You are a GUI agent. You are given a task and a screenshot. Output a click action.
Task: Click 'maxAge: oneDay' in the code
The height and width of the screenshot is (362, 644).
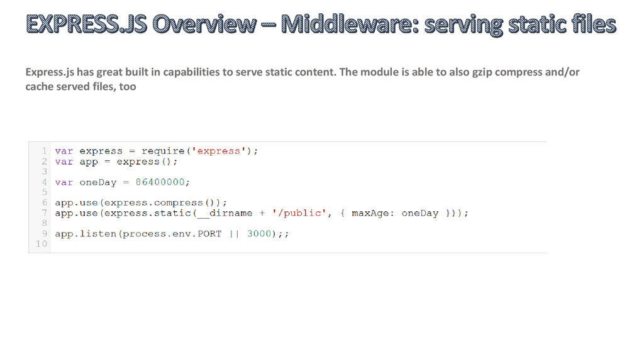coord(395,213)
